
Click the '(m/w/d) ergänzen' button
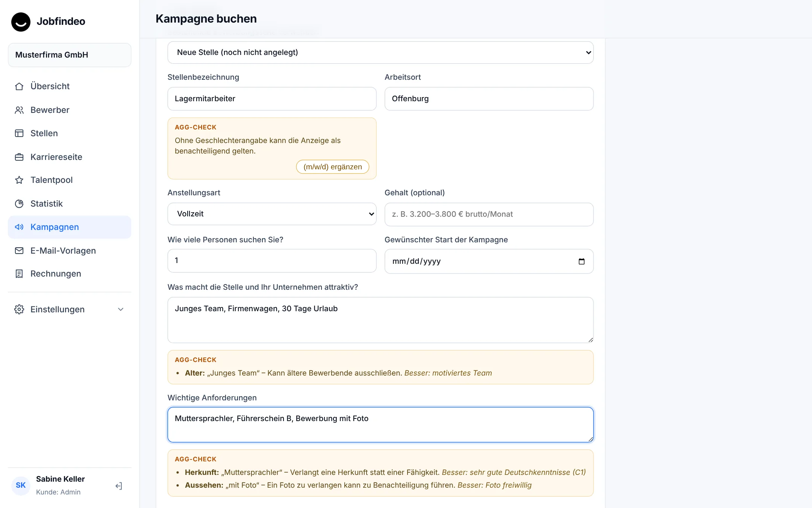pyautogui.click(x=333, y=167)
